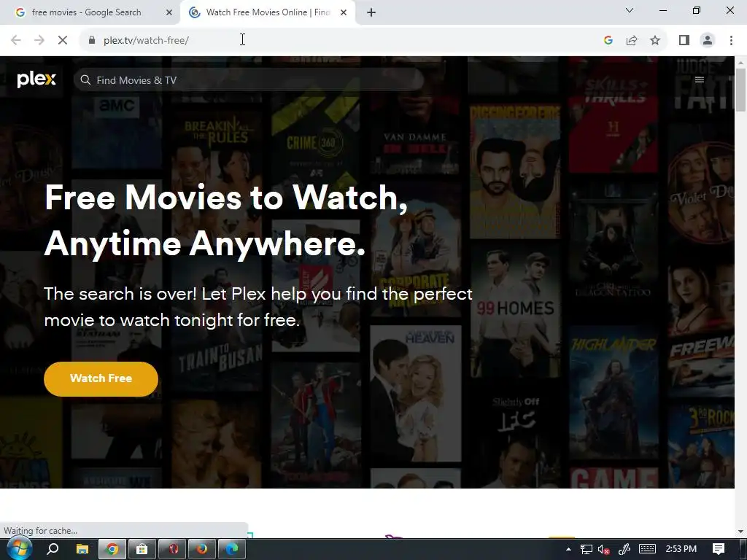
Task: Open the Windows Start menu
Action: pos(20,549)
